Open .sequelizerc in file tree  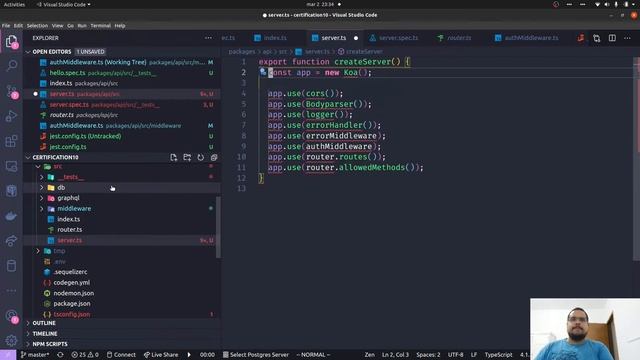(x=70, y=272)
